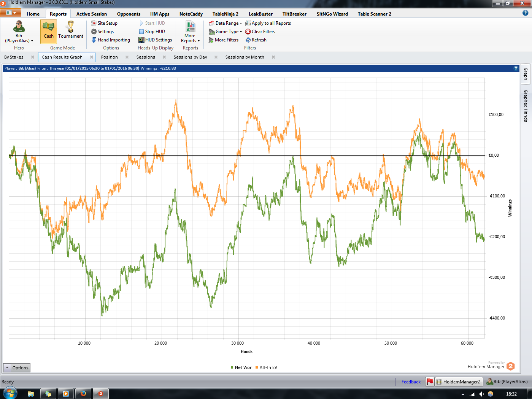Open the Settings gear option
The width and height of the screenshot is (532, 399).
pyautogui.click(x=102, y=32)
